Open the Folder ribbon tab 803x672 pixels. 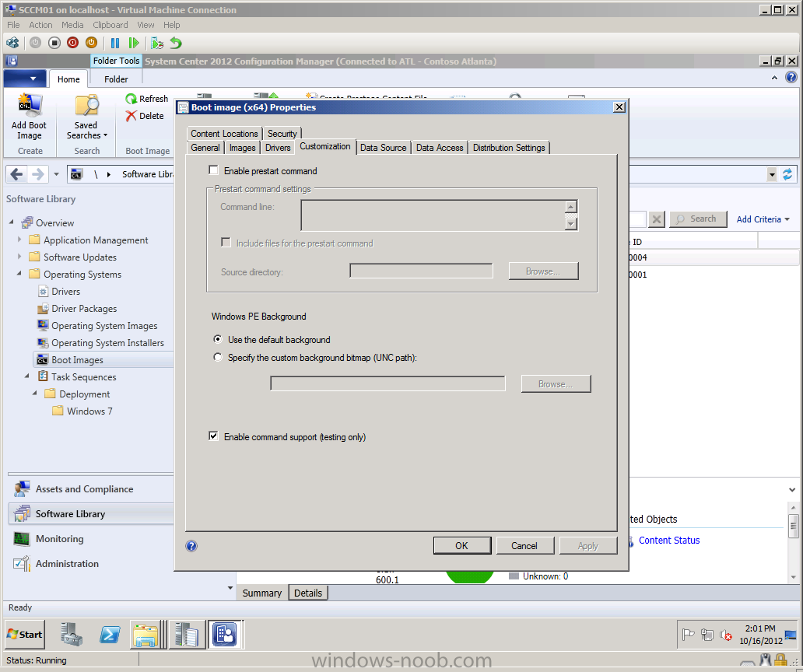pyautogui.click(x=116, y=79)
